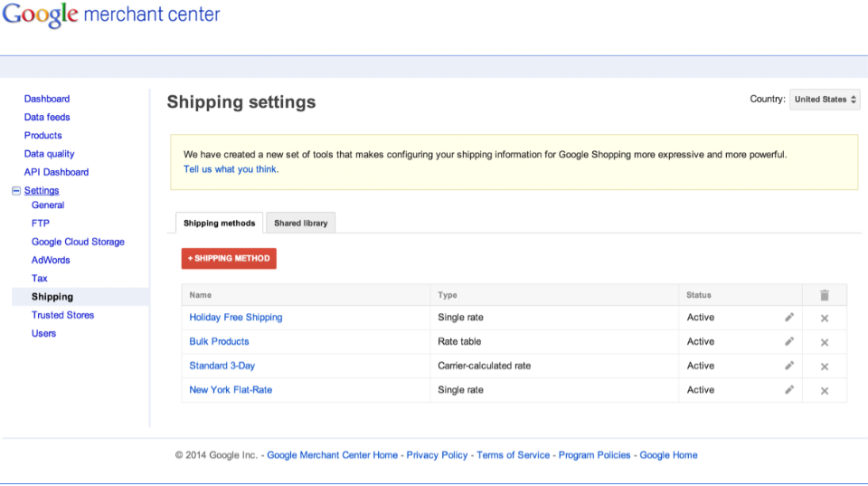The width and height of the screenshot is (868, 486).
Task: Follow the Tell us what you think link
Action: (231, 169)
